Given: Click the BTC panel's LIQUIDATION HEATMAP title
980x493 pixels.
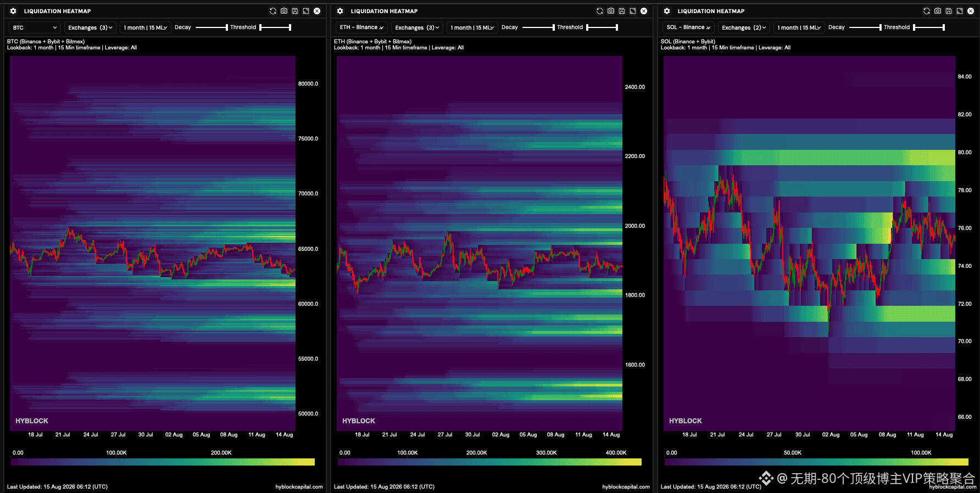Looking at the screenshot, I should [58, 11].
